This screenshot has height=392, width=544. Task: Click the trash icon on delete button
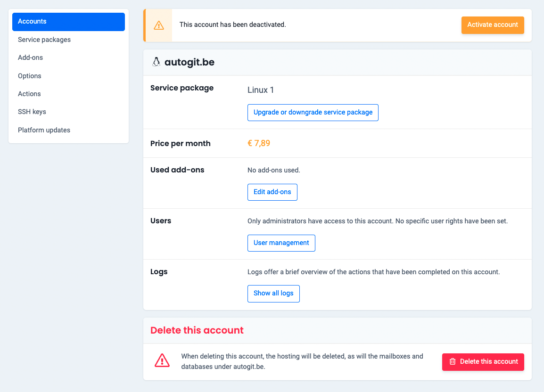click(x=453, y=362)
